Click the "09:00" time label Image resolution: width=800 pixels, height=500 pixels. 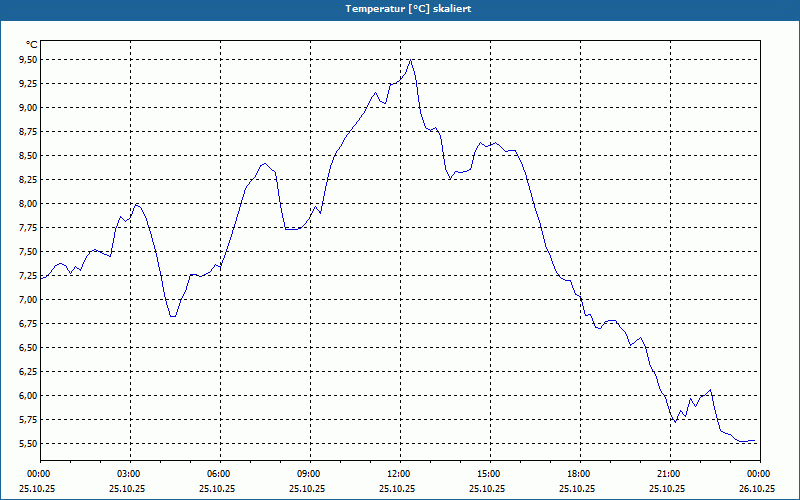[x=310, y=474]
